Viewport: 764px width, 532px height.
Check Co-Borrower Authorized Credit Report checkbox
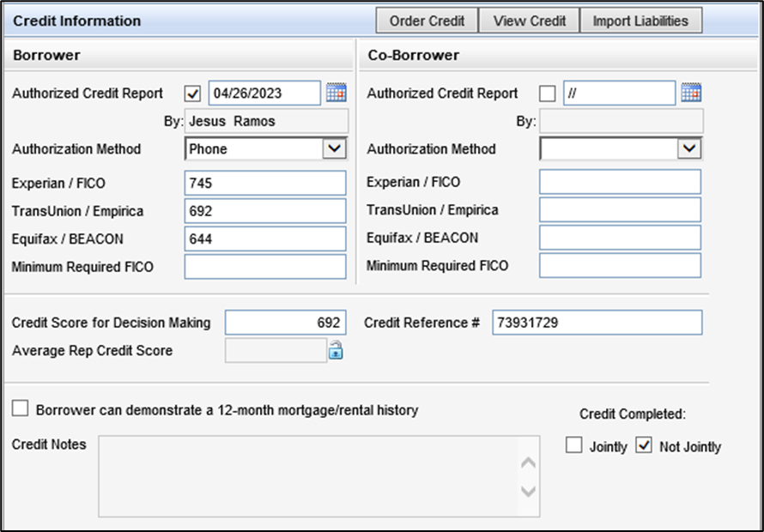pyautogui.click(x=548, y=94)
